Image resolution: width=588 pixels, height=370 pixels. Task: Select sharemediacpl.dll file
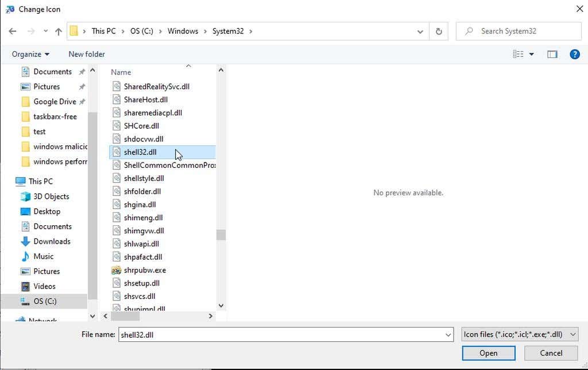(147, 113)
